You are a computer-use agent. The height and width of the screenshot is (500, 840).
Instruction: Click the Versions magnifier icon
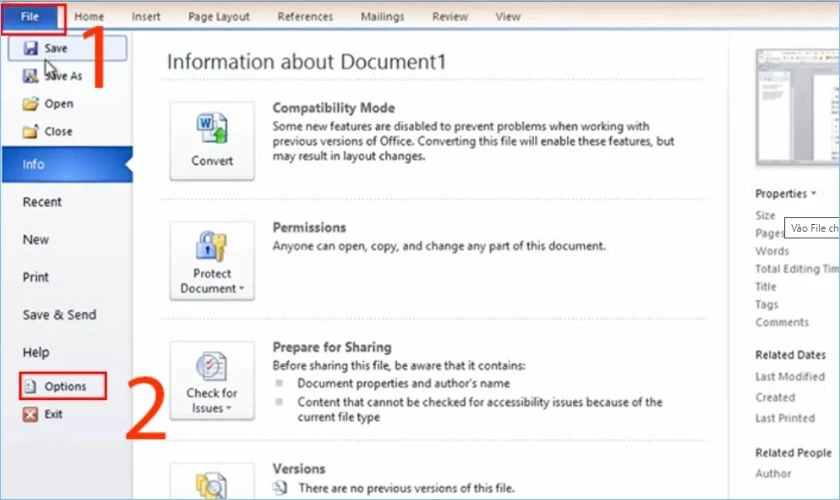[x=212, y=486]
